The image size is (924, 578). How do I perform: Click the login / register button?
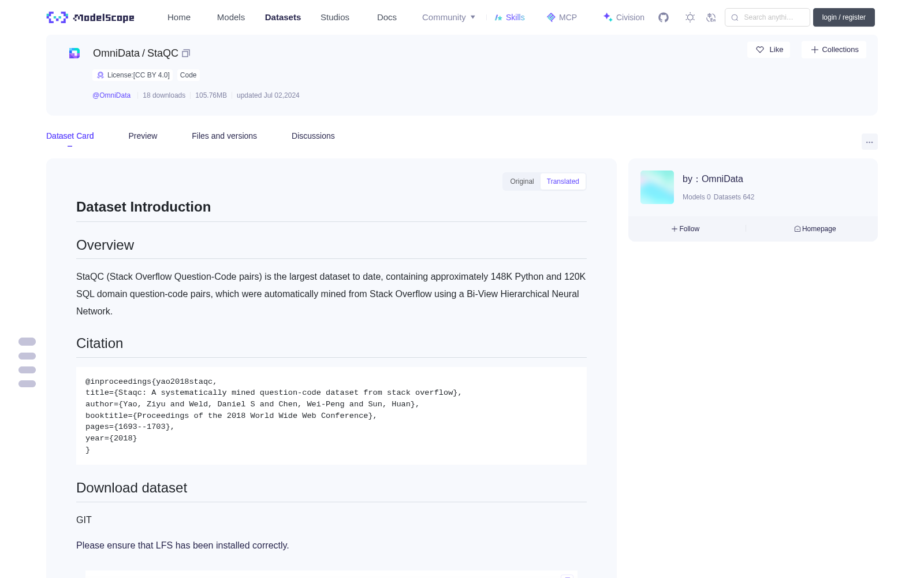844,17
